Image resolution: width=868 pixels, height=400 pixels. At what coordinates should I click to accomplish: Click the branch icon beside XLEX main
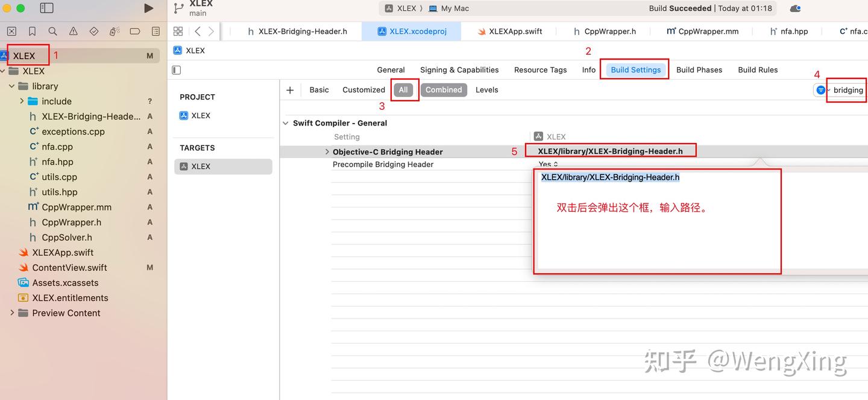point(178,8)
